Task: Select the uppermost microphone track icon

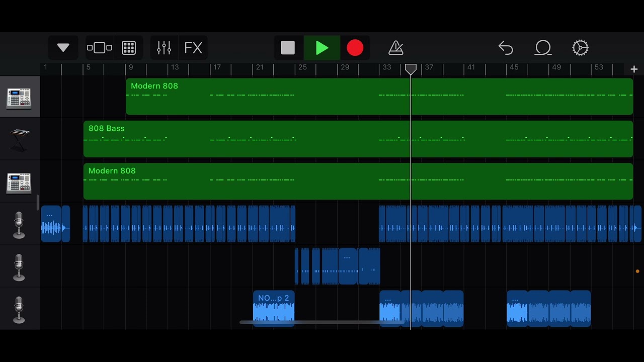Action: pos(19,225)
